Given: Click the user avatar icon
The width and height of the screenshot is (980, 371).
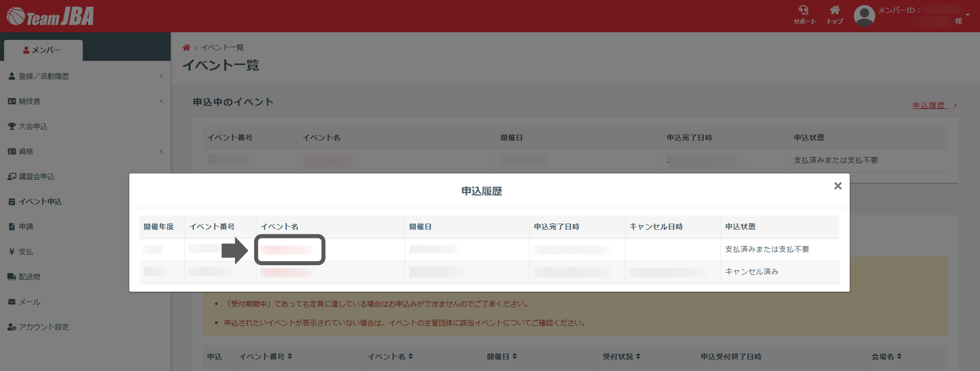Looking at the screenshot, I should pyautogui.click(x=864, y=16).
